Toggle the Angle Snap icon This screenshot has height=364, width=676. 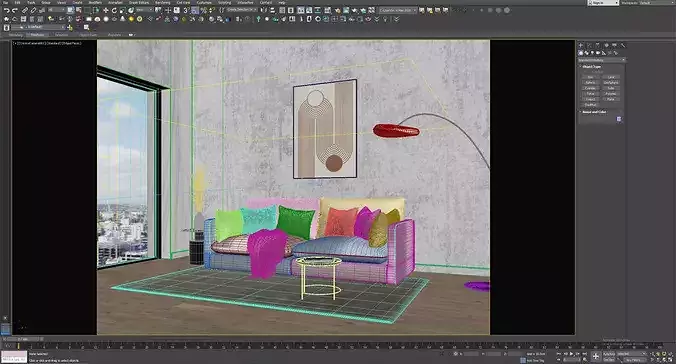[195, 10]
